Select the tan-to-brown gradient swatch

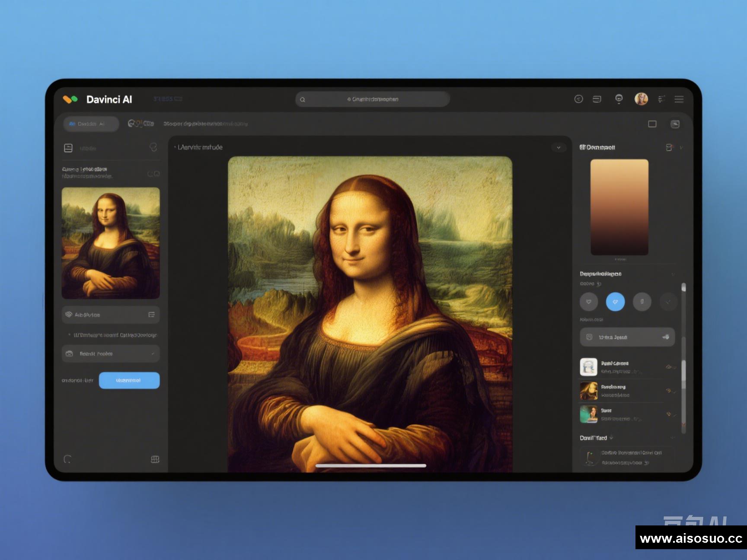[619, 207]
